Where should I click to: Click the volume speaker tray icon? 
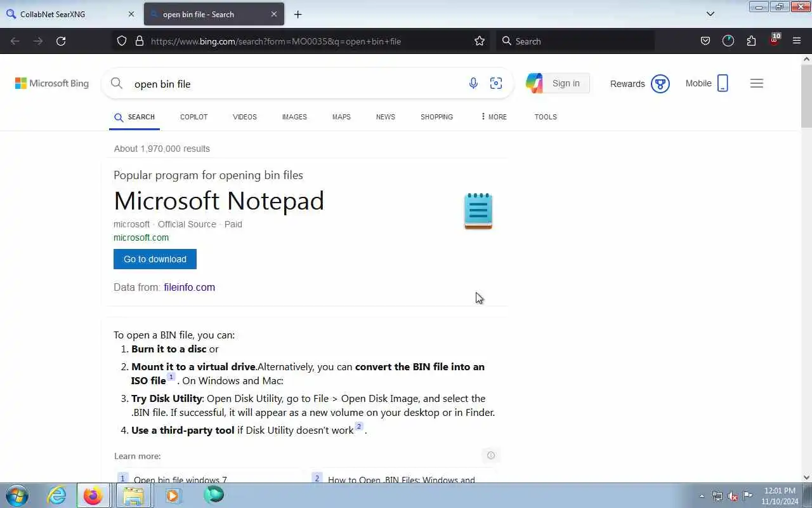point(733,496)
